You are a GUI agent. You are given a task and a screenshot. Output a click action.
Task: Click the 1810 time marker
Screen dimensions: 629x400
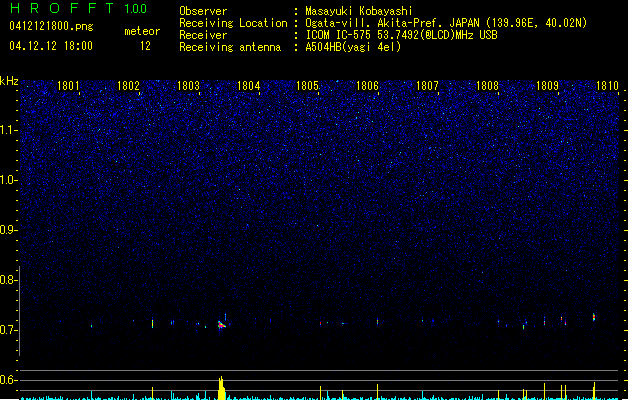click(607, 86)
